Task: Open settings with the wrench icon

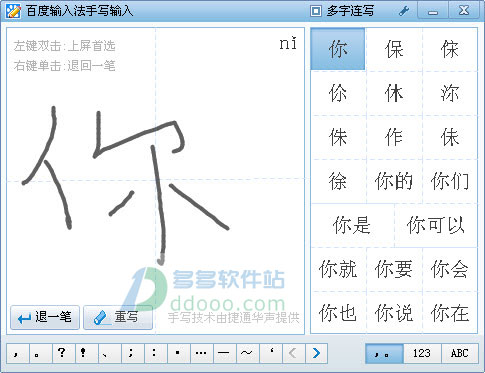Action: (404, 11)
